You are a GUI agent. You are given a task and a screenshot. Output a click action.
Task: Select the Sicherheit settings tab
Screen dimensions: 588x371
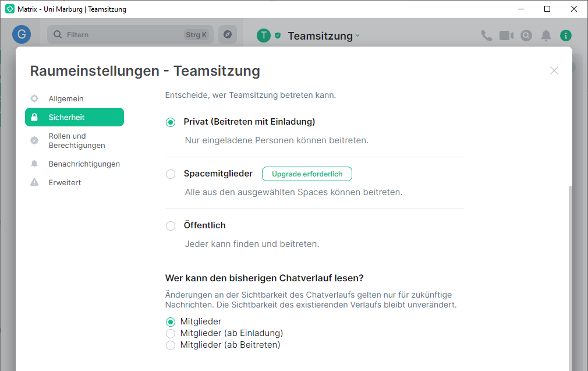75,117
